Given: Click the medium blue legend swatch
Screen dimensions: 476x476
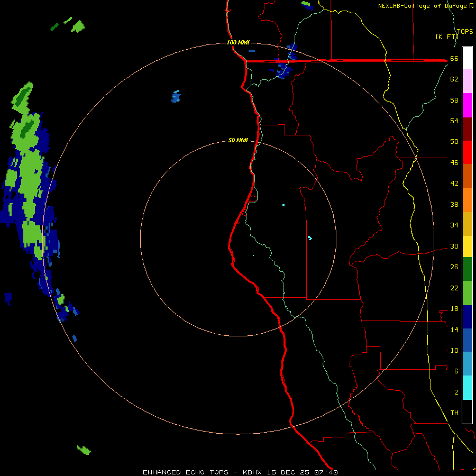Looking at the screenshot, I should coord(467,340).
